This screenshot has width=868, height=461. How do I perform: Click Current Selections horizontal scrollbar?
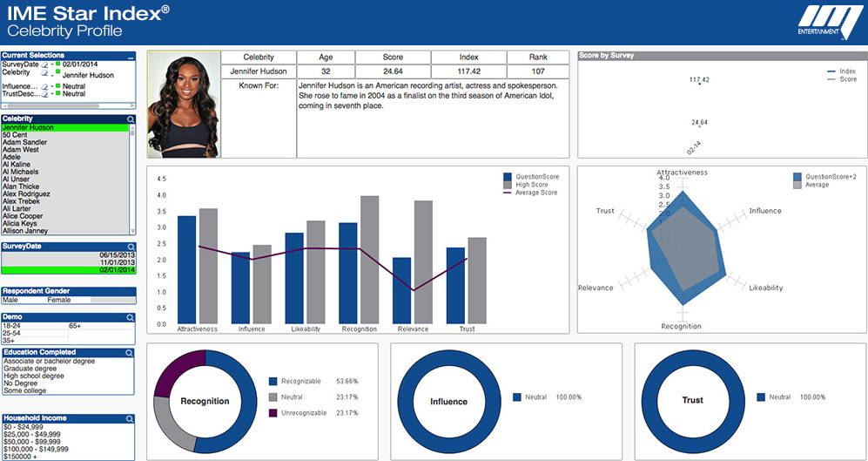point(53,105)
